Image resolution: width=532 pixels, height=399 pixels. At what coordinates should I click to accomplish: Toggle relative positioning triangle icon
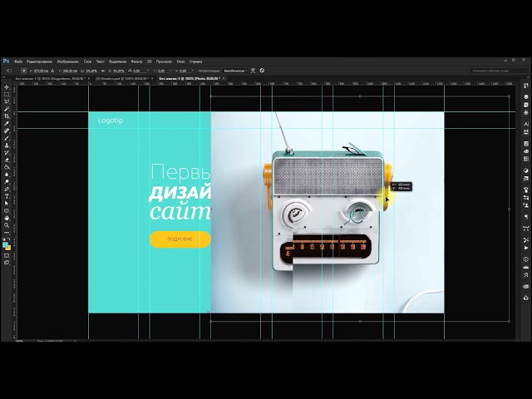pyautogui.click(x=52, y=71)
